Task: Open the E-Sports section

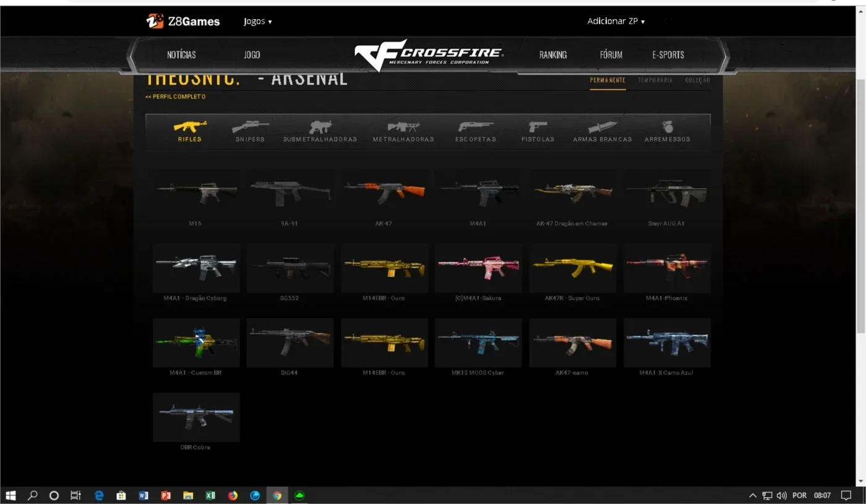Action: (668, 54)
